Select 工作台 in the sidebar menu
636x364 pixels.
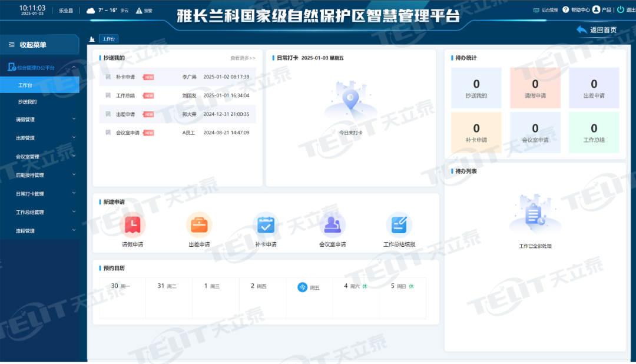point(40,85)
